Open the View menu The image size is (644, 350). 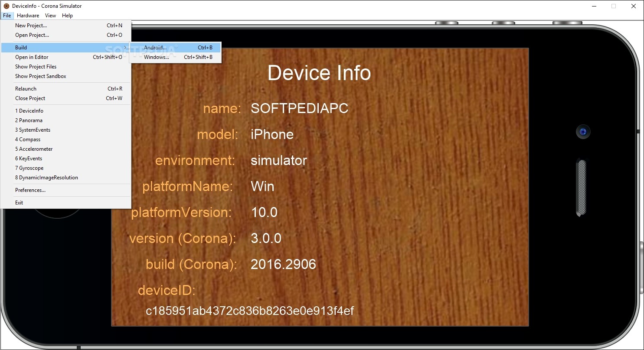point(51,16)
